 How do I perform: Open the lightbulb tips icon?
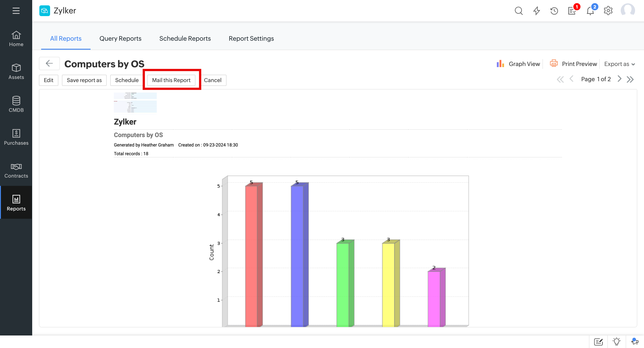(616, 342)
